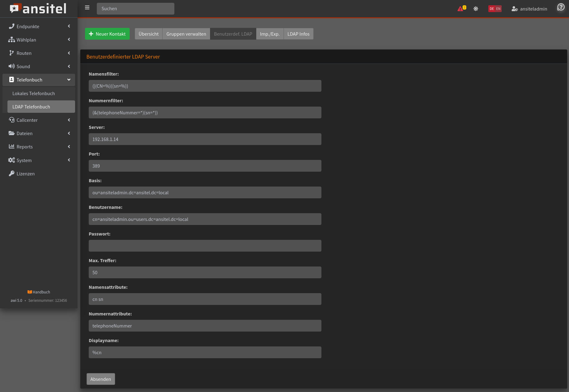569x392 pixels.
Task: Open the Gruppen verwalten tab
Action: pos(186,34)
